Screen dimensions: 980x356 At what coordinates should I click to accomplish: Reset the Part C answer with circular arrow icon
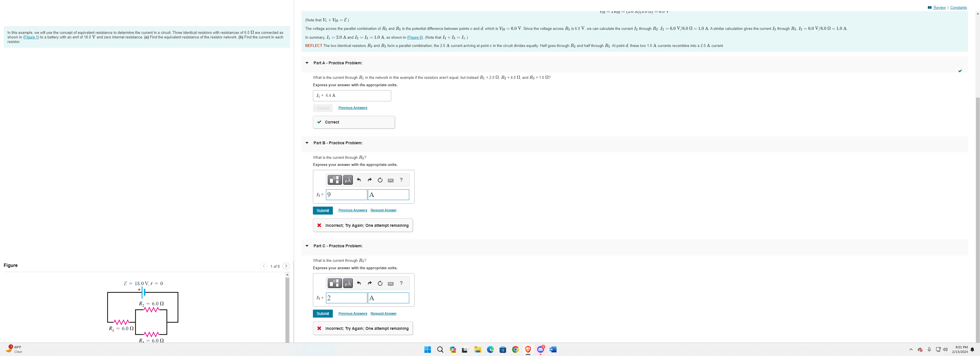(380, 283)
